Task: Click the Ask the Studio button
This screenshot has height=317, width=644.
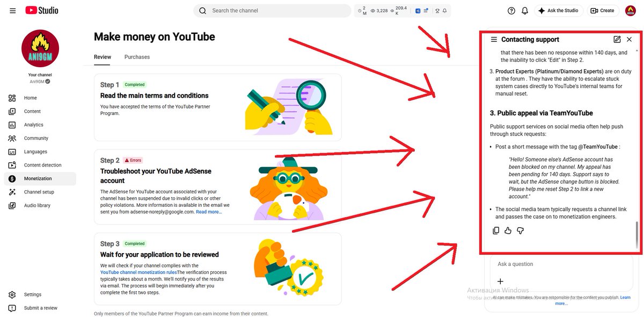Action: 558,11
